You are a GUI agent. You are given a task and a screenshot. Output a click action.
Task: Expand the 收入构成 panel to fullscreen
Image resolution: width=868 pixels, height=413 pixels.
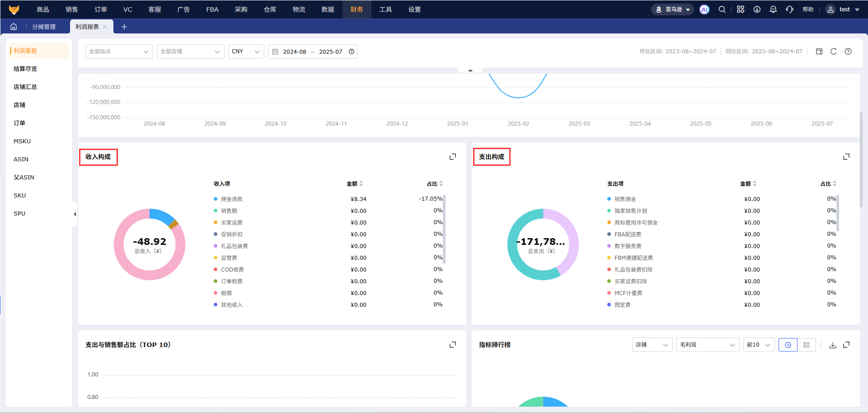click(453, 157)
